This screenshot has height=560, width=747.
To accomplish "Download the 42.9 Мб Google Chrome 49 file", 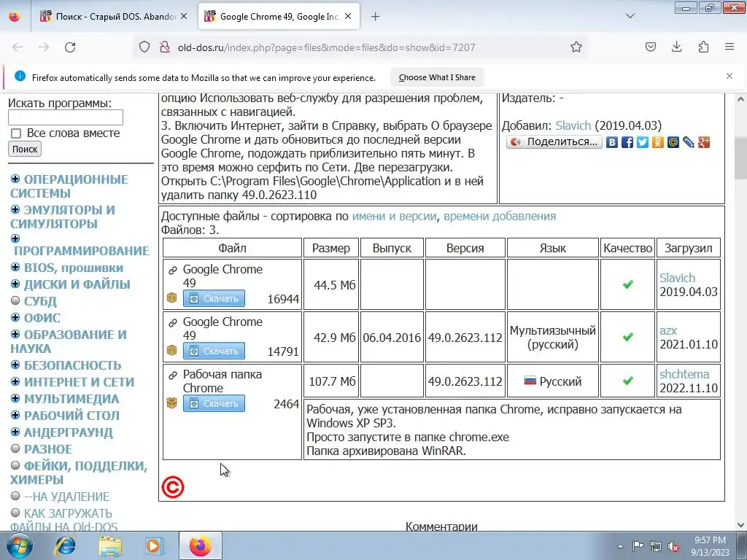I will tap(214, 351).
